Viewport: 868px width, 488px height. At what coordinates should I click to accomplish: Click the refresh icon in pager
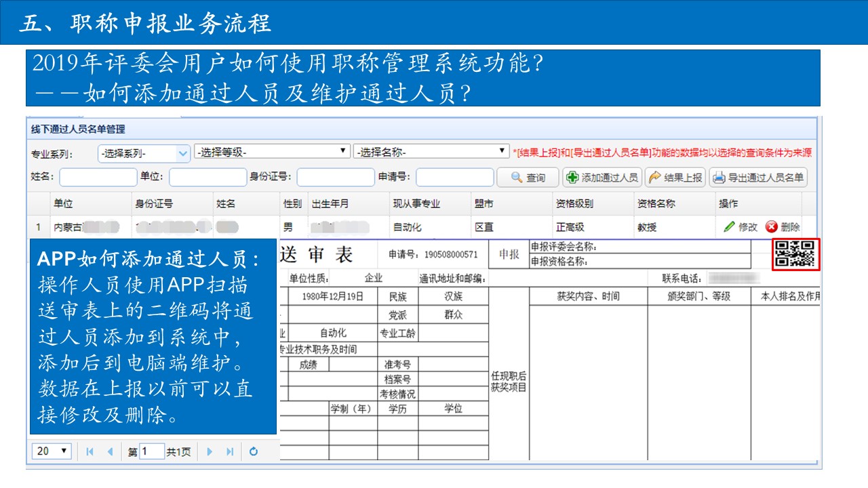point(254,451)
